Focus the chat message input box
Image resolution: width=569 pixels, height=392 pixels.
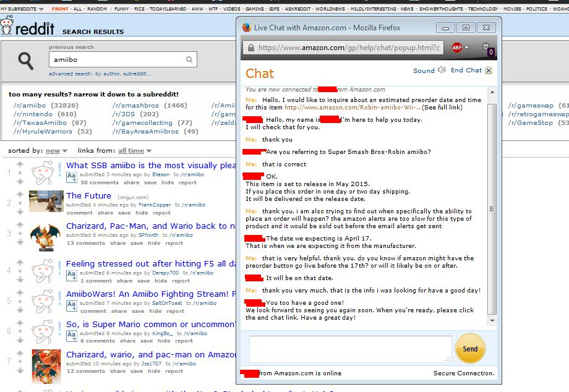350,349
